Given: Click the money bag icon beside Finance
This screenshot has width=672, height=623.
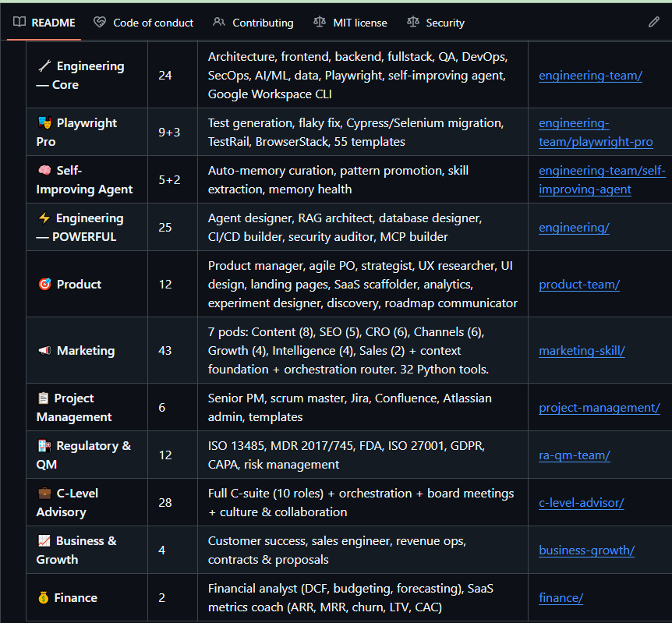Looking at the screenshot, I should coord(44,598).
